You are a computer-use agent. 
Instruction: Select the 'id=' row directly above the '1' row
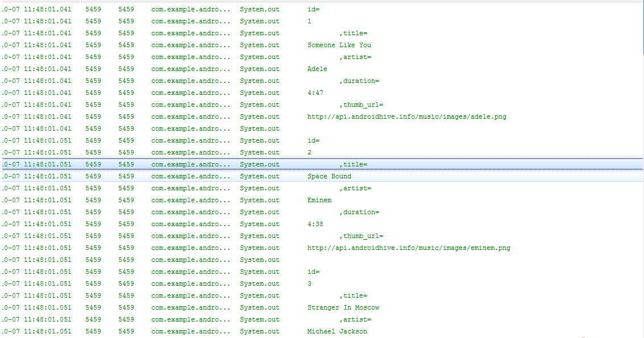click(x=322, y=10)
